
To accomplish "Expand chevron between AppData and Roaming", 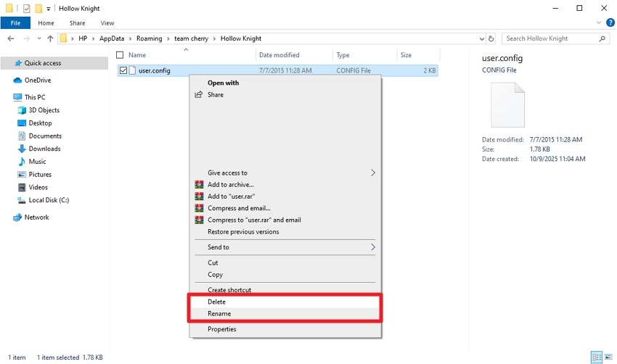I will point(130,38).
